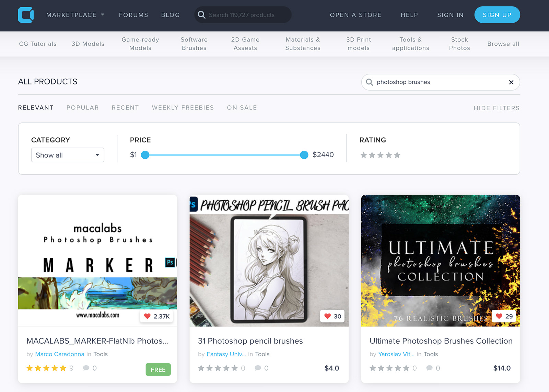Click heart icon on MACALABS Marker product

[147, 316]
